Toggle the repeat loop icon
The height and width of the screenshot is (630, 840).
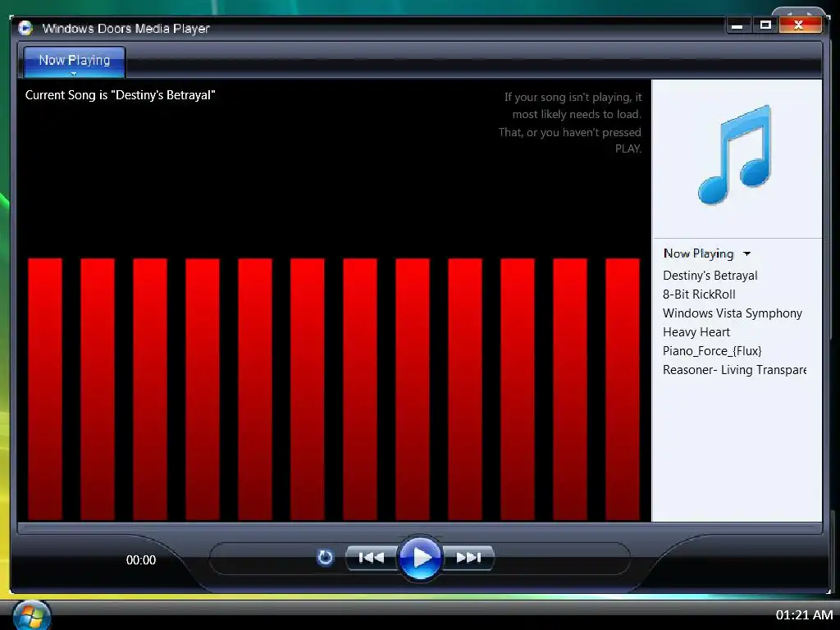[325, 558]
